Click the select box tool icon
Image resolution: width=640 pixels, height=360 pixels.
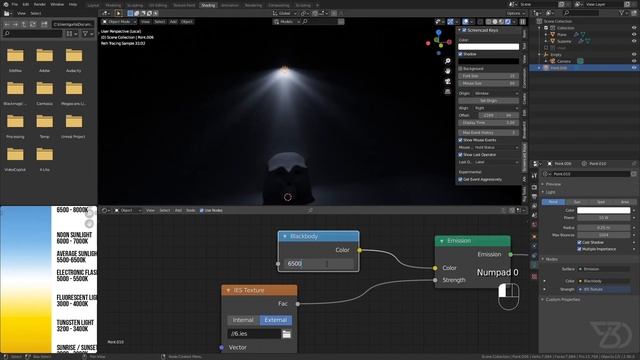(130, 13)
